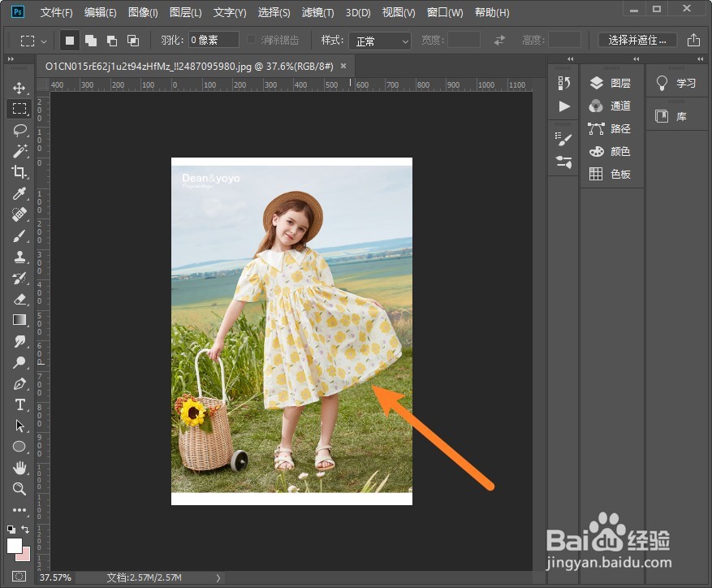
Task: Select the Horizontal Type tool
Action: coord(19,404)
